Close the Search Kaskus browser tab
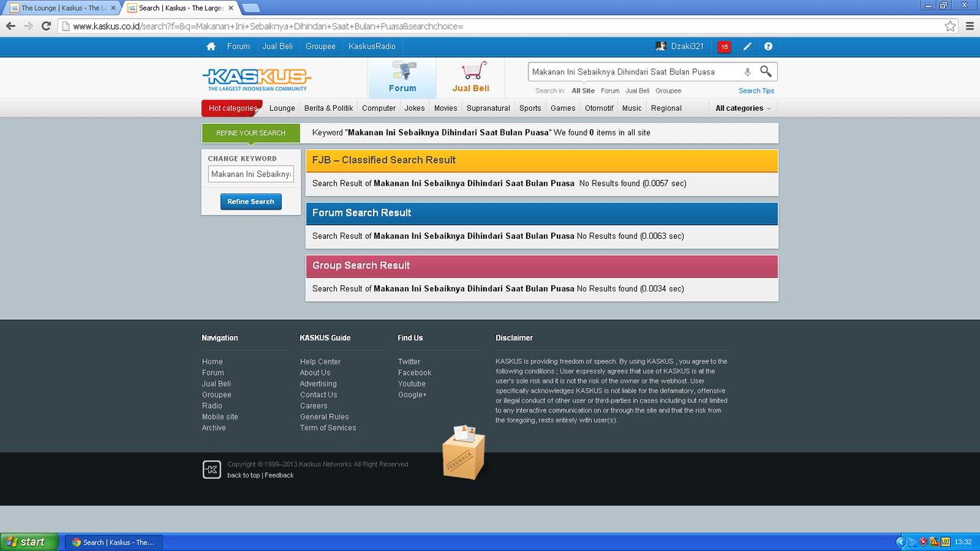Screen dimensions: 980x551 click(x=230, y=8)
